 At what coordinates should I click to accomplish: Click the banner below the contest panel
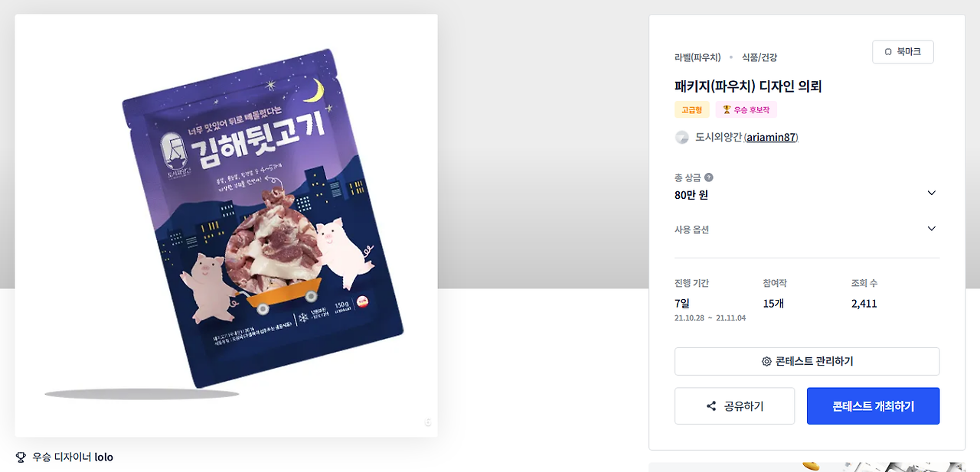[x=807, y=467]
